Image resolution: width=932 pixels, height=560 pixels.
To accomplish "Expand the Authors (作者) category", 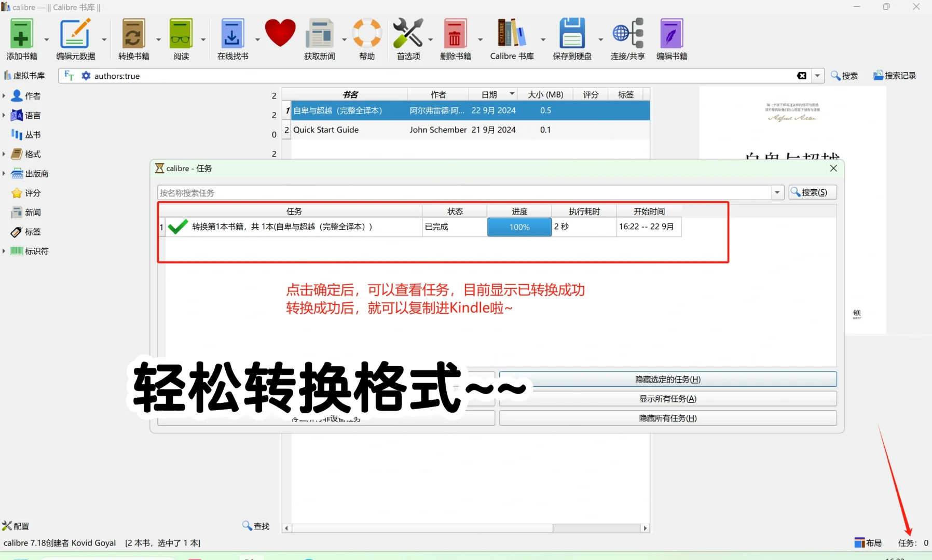I will coord(4,95).
